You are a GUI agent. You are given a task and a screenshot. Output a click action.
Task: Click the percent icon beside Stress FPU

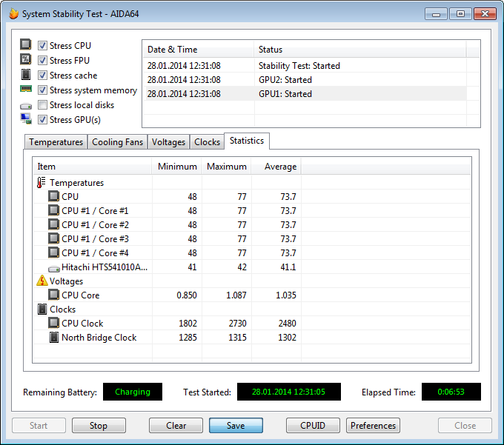(x=26, y=59)
